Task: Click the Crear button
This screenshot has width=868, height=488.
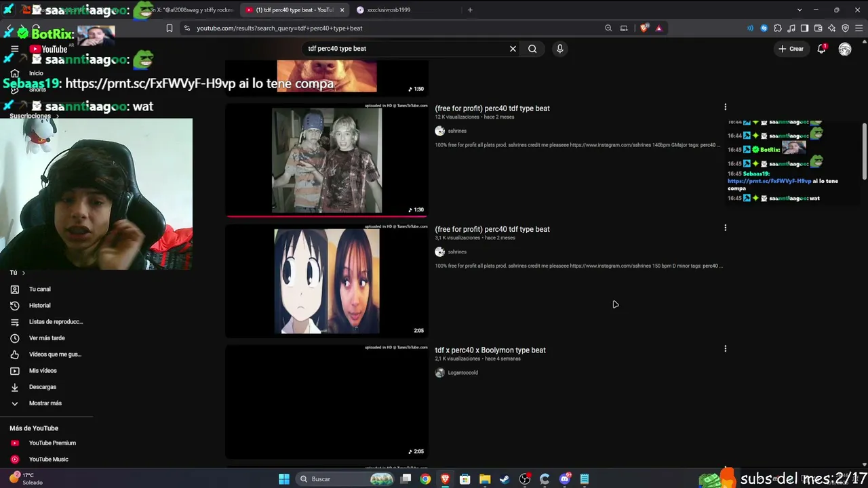Action: point(791,49)
